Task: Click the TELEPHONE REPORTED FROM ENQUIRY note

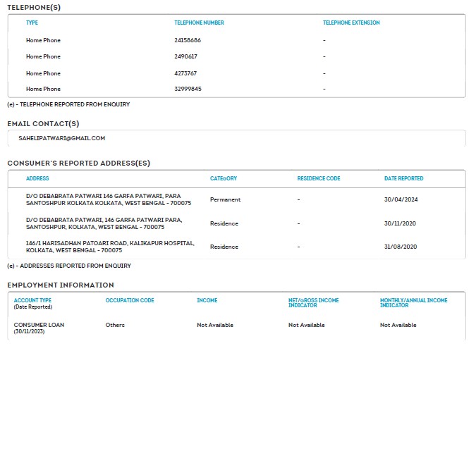Action: click(68, 104)
